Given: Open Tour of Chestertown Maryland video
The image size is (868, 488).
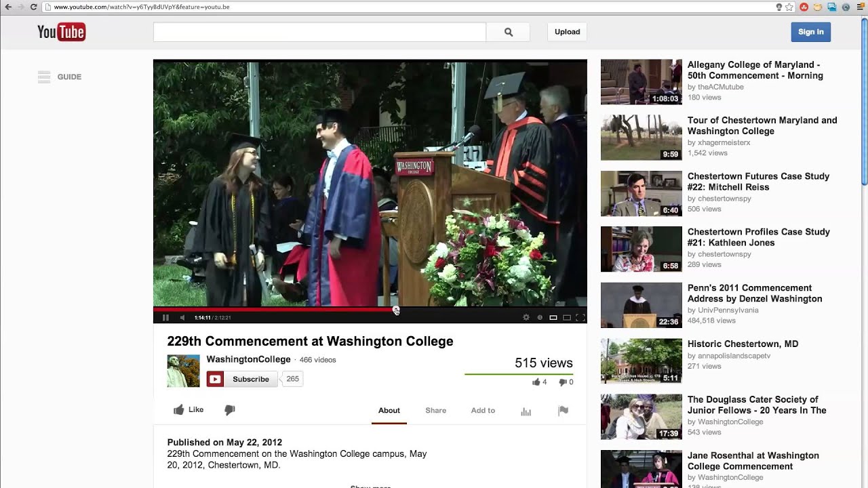Looking at the screenshot, I should (x=762, y=126).
